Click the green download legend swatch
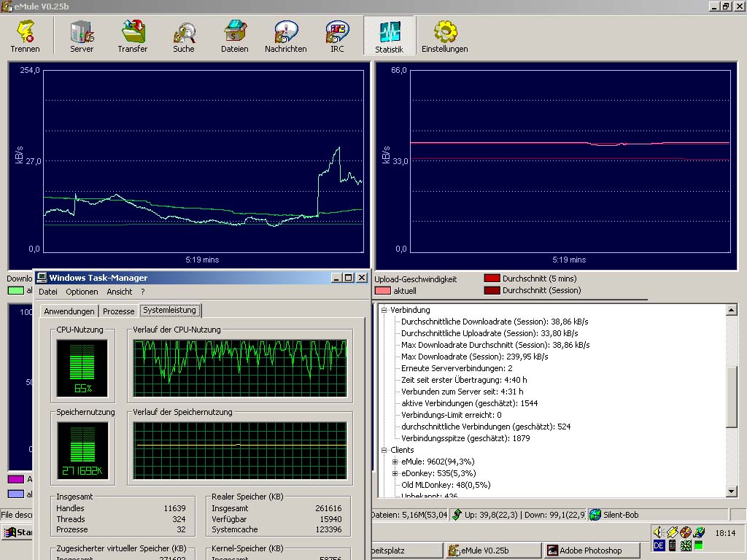 16,290
